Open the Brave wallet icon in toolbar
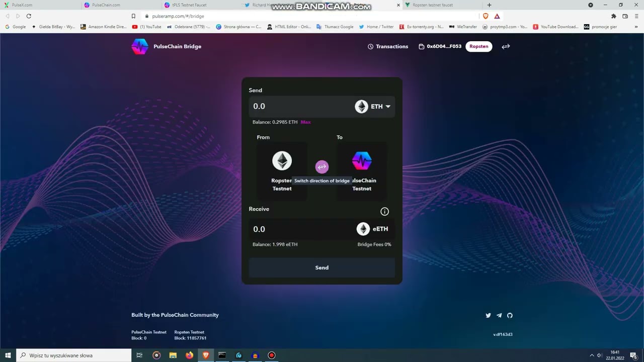Image resolution: width=644 pixels, height=362 pixels. (625, 16)
